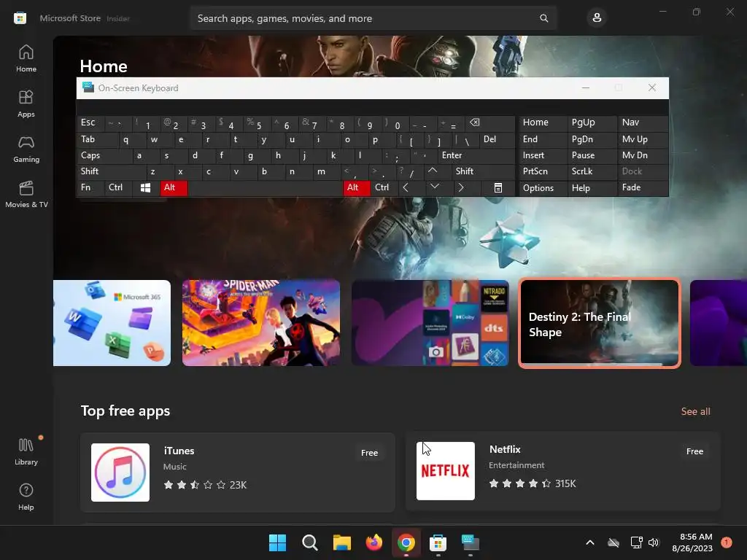Open the clock showing 8:56 AM
The image size is (747, 560).
(692, 542)
